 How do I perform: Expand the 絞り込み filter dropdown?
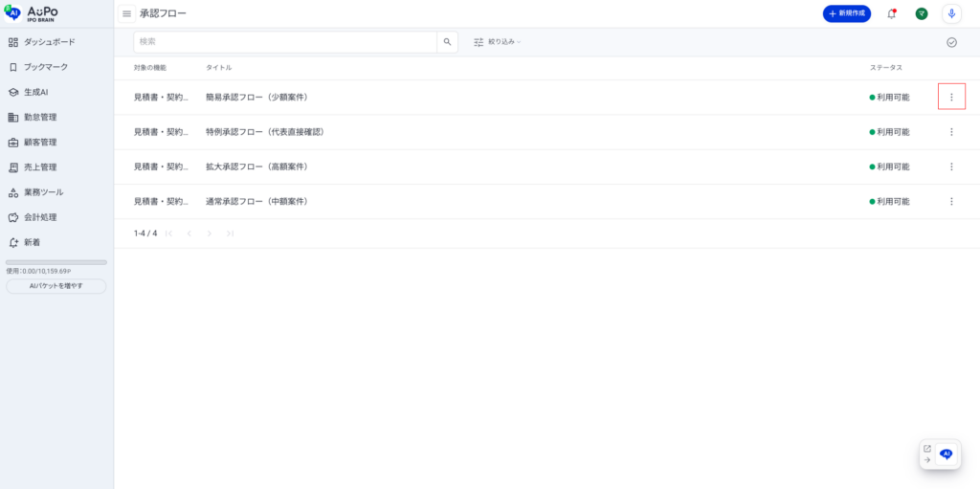pyautogui.click(x=498, y=42)
